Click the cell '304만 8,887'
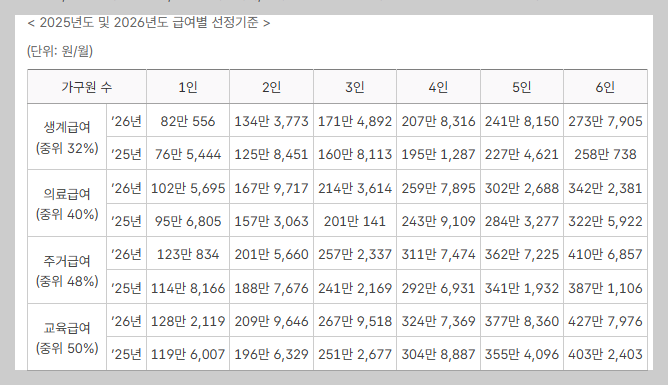 pos(438,354)
